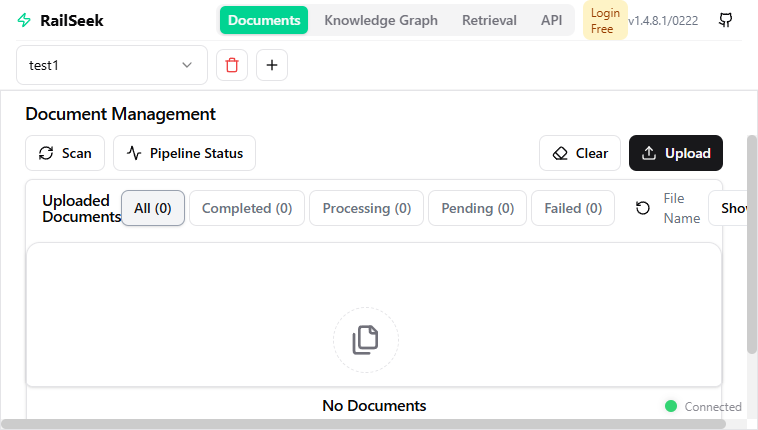This screenshot has width=758, height=430.
Task: Upload a new document
Action: click(676, 153)
